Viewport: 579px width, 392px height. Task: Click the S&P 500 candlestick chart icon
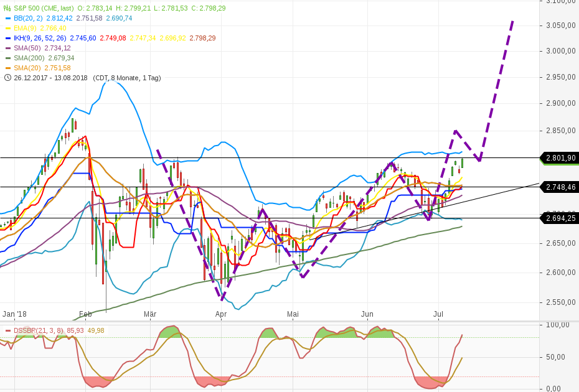8,9
